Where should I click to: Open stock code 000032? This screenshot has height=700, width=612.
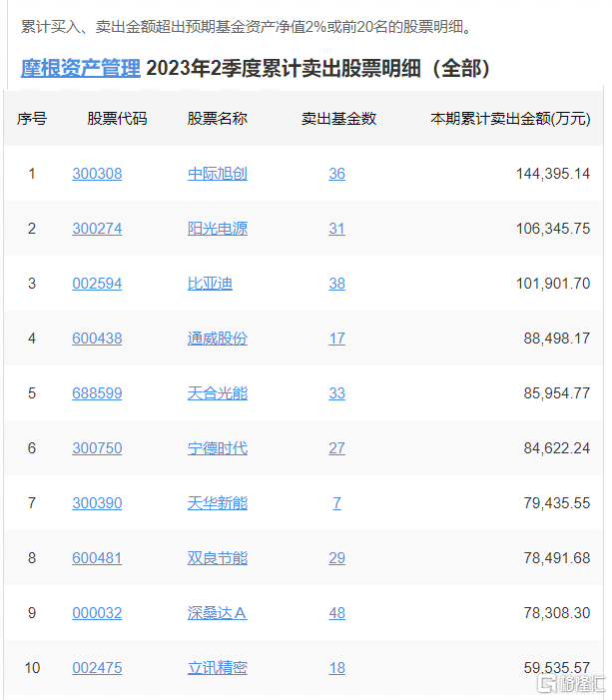pyautogui.click(x=97, y=613)
